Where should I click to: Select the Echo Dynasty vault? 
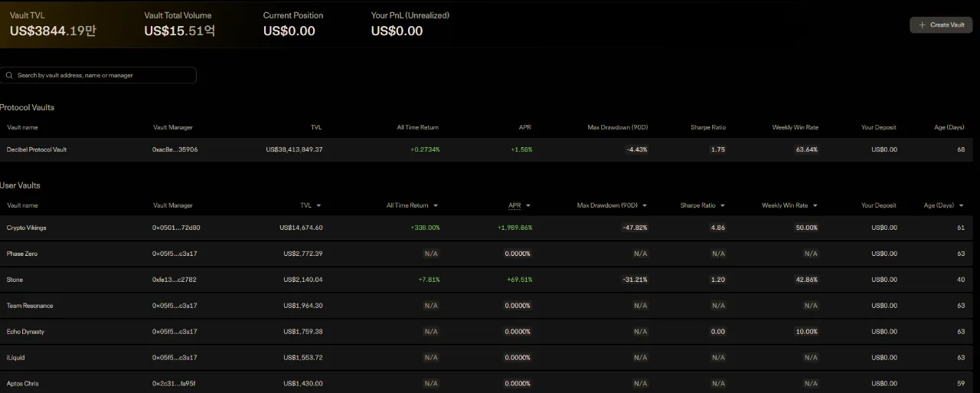tap(25, 332)
